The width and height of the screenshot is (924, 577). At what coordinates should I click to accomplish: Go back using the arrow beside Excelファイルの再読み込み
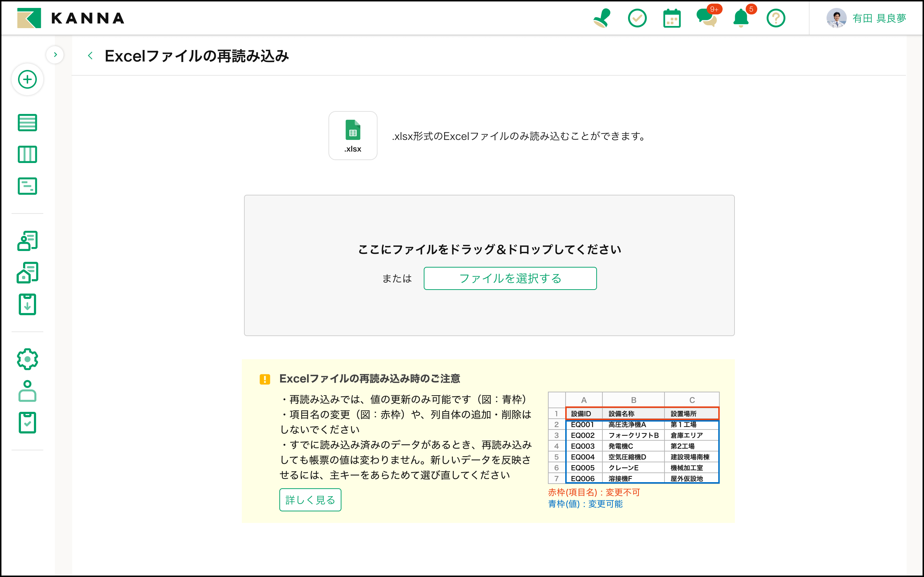[90, 56]
